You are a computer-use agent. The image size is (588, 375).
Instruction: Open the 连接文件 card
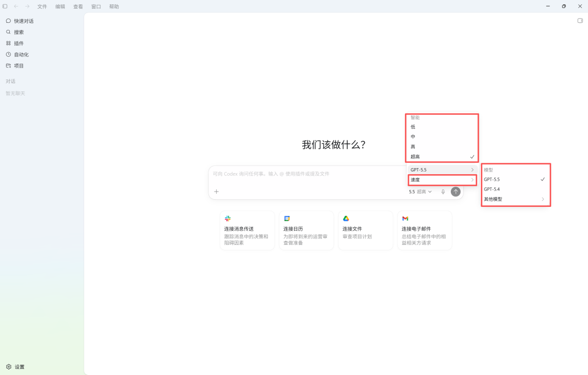coord(366,230)
